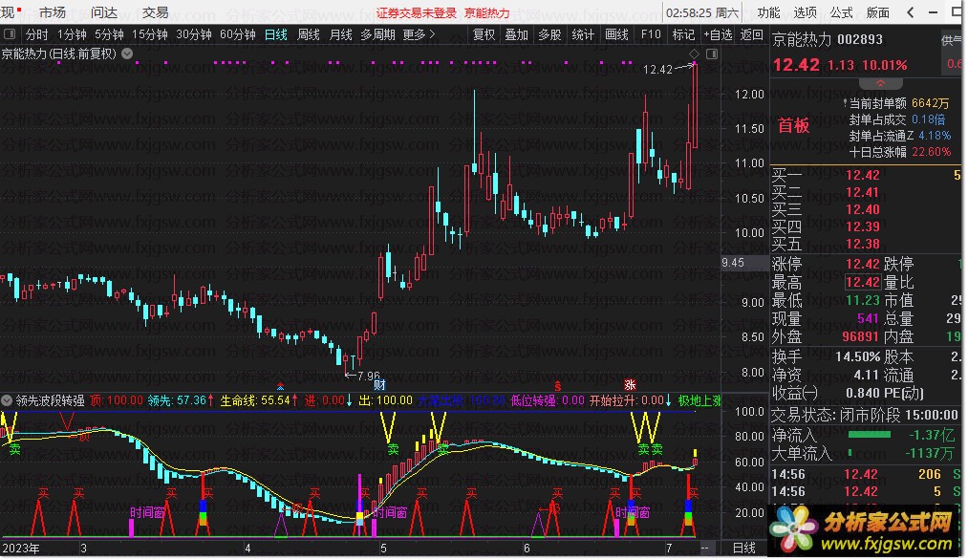This screenshot has width=968, height=560.
Task: Click the 首板 label
Action: (793, 126)
